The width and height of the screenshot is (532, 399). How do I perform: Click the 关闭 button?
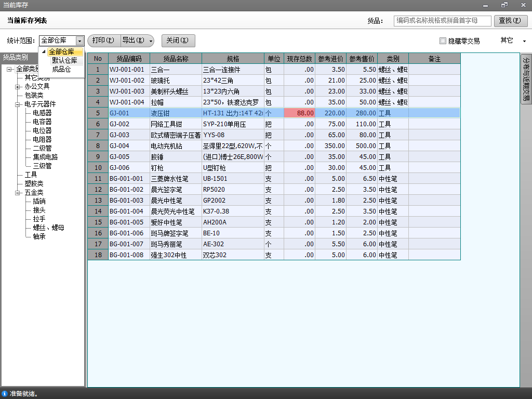178,41
